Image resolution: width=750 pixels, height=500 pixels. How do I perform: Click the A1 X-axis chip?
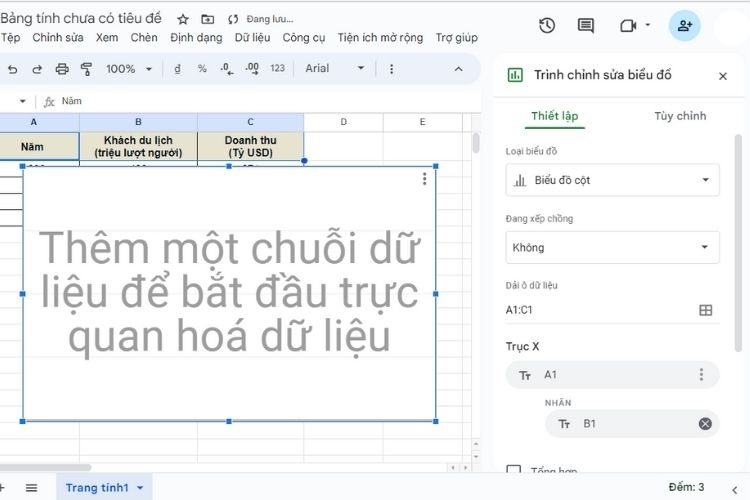click(x=612, y=375)
